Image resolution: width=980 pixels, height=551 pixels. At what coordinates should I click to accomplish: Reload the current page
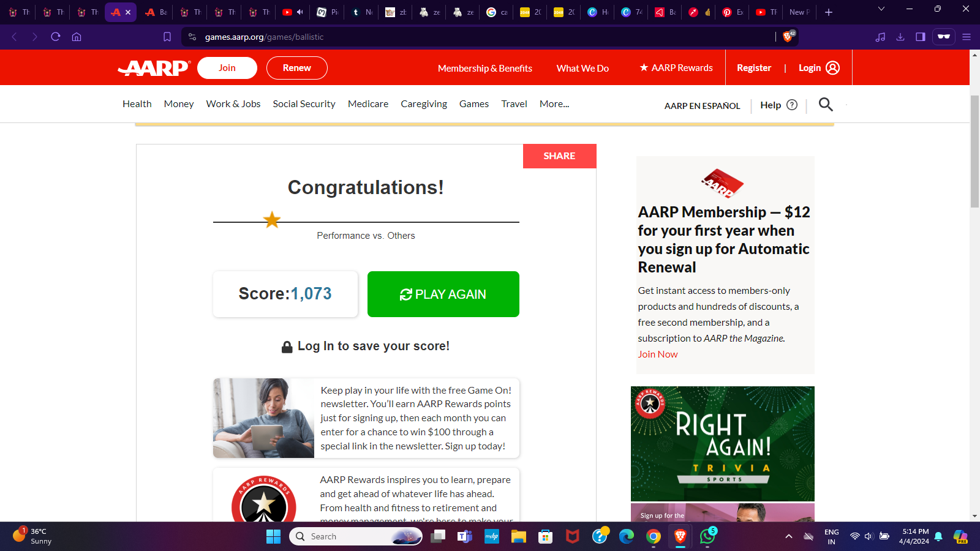click(x=56, y=37)
